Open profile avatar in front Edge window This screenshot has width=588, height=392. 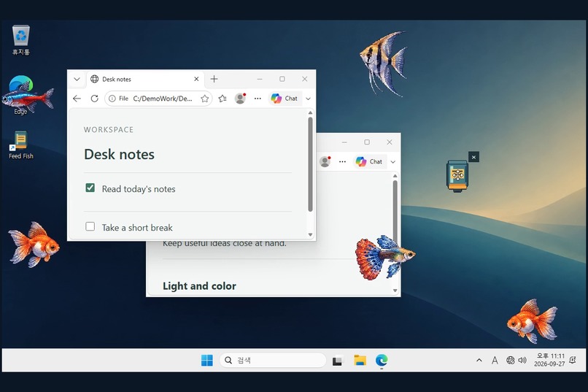click(x=240, y=99)
